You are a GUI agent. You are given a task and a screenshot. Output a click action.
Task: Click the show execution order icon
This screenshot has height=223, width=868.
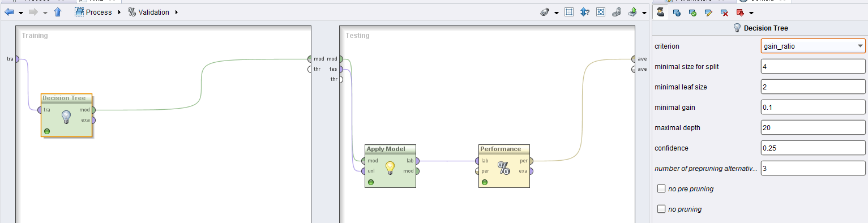(585, 12)
